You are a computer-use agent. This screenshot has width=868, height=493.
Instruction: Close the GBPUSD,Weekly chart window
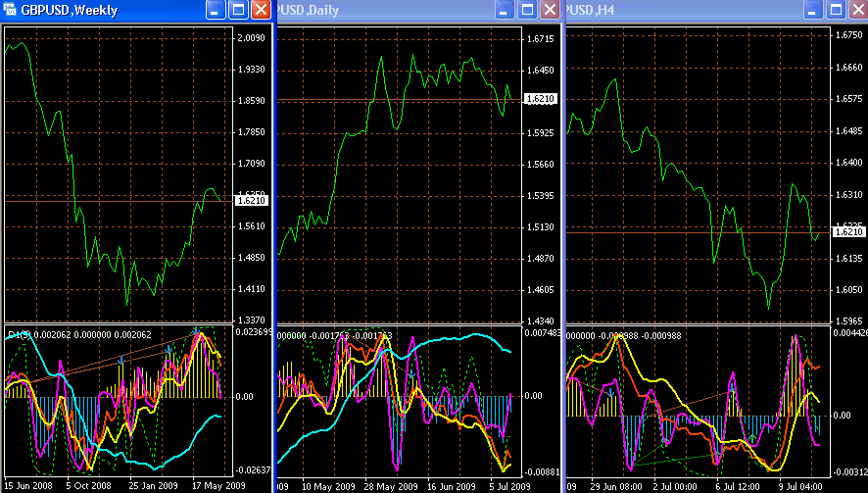click(x=261, y=10)
